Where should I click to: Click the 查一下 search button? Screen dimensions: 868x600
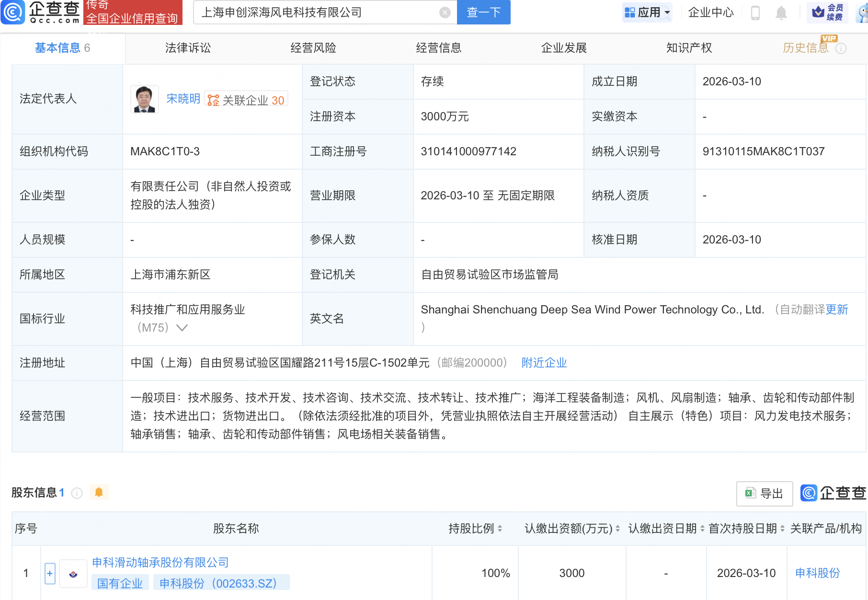point(483,13)
